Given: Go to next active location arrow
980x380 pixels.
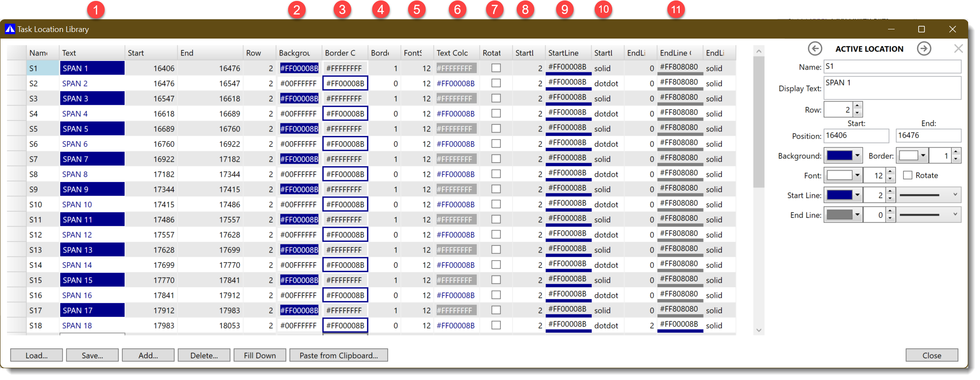Looking at the screenshot, I should pyautogui.click(x=924, y=49).
